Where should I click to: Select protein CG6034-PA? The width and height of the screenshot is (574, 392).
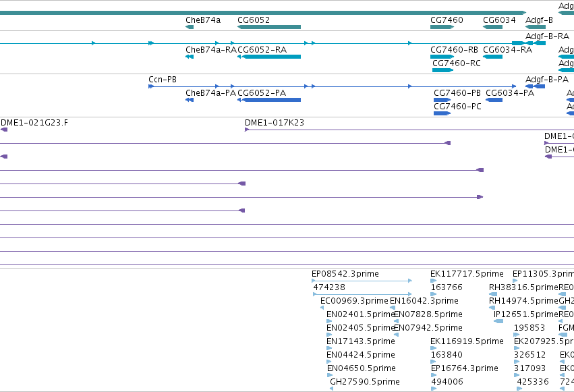[x=494, y=100]
